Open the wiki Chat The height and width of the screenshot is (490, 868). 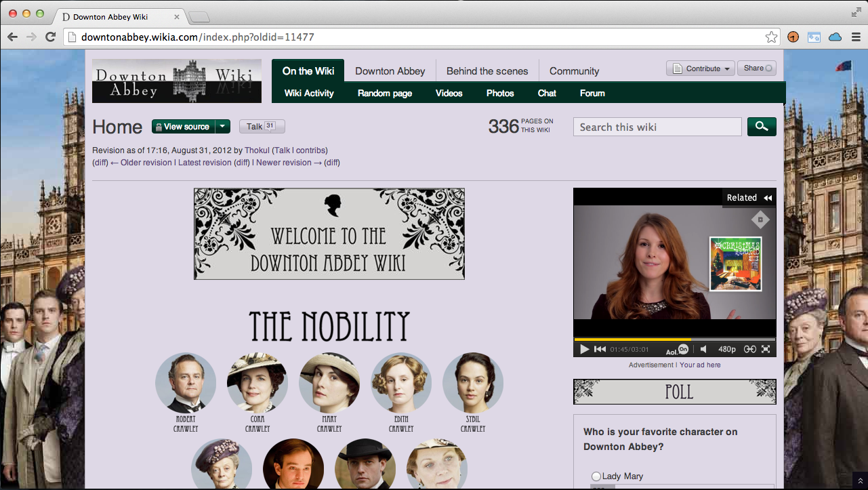[x=547, y=93]
